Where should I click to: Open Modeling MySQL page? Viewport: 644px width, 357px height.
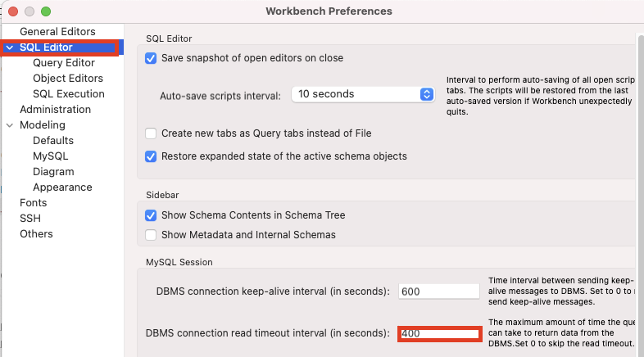pyautogui.click(x=51, y=156)
